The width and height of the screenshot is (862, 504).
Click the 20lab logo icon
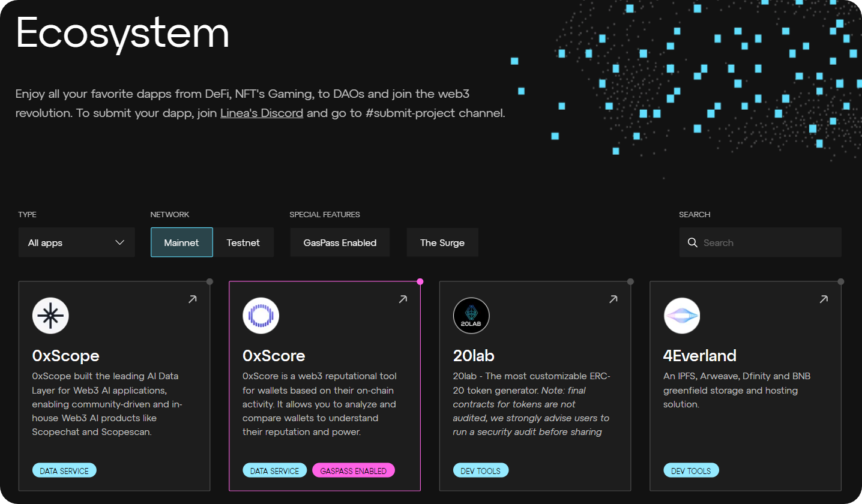tap(471, 316)
